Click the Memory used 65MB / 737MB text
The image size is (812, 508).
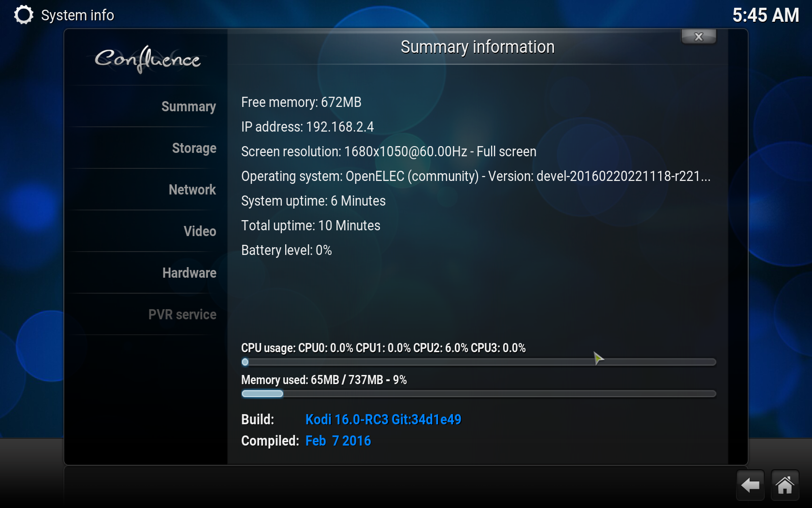(x=324, y=380)
